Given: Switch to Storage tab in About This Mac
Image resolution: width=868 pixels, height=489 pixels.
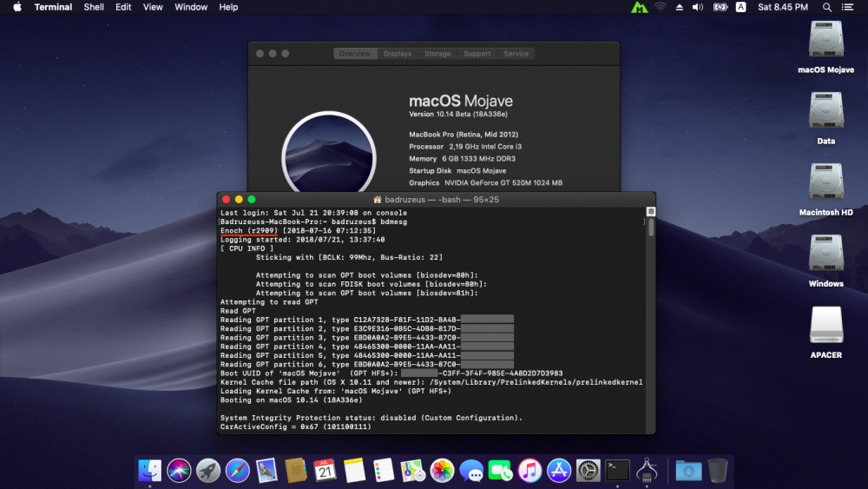Looking at the screenshot, I should click(437, 54).
